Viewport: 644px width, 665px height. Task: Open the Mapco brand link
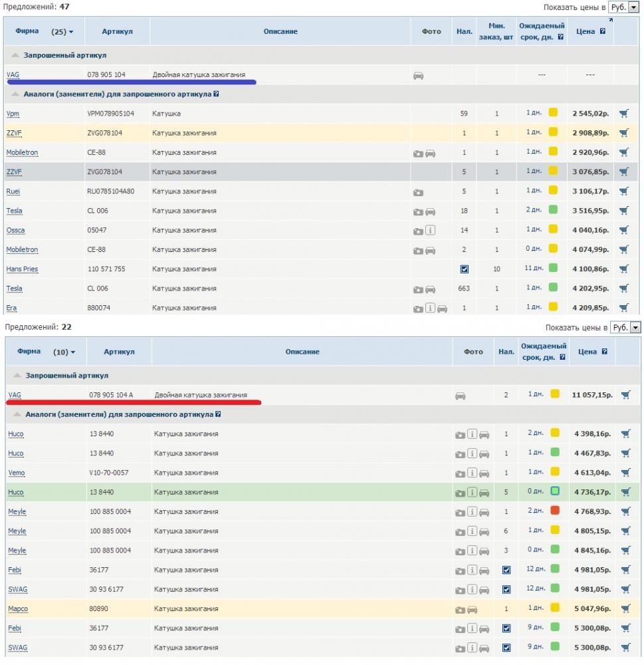coord(18,609)
